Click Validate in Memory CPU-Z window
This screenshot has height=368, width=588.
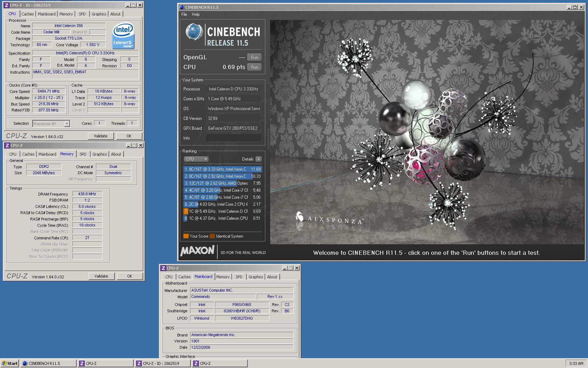101,276
